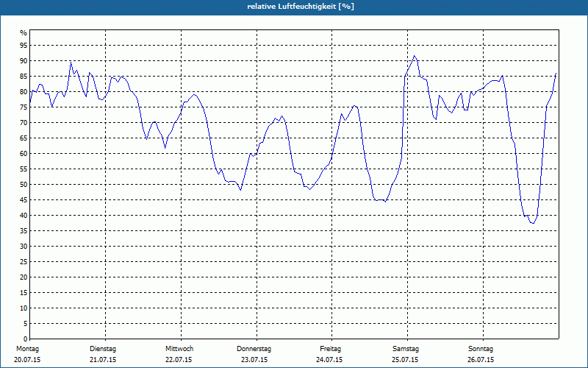Viewport: 588px width, 368px height.
Task: Click the '25' y-axis value
Action: pyautogui.click(x=24, y=262)
